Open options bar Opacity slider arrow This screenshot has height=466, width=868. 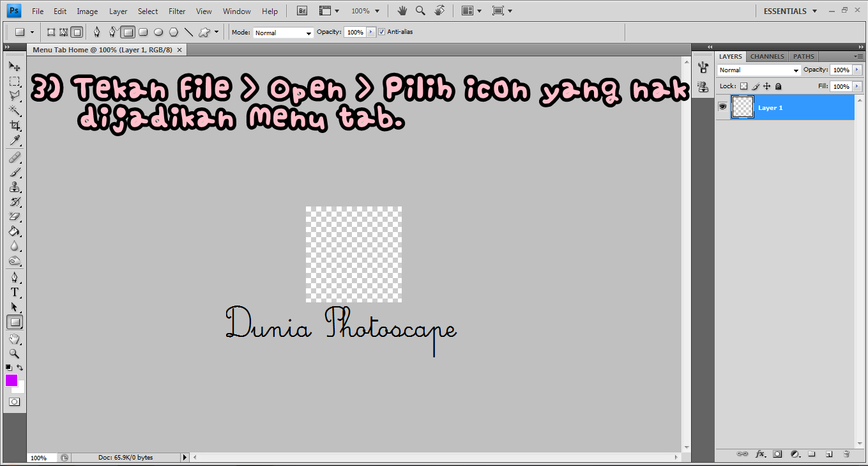(x=370, y=32)
